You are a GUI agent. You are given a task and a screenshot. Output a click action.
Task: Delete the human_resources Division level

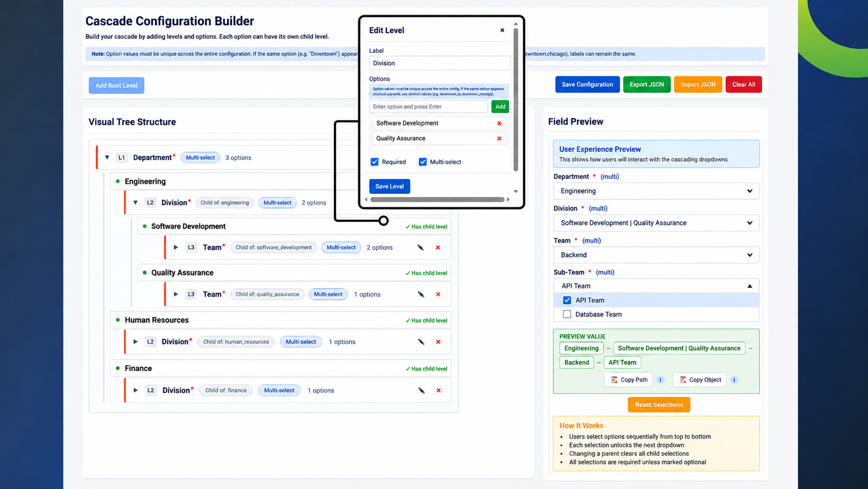[438, 342]
